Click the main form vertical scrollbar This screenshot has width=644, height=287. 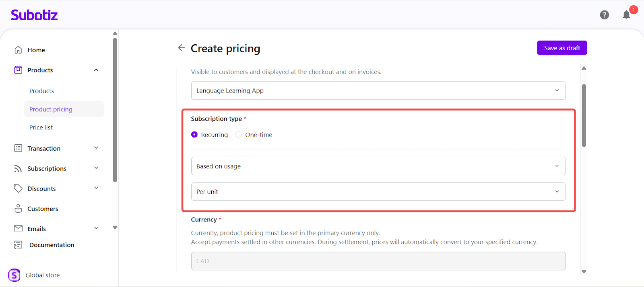(x=584, y=116)
